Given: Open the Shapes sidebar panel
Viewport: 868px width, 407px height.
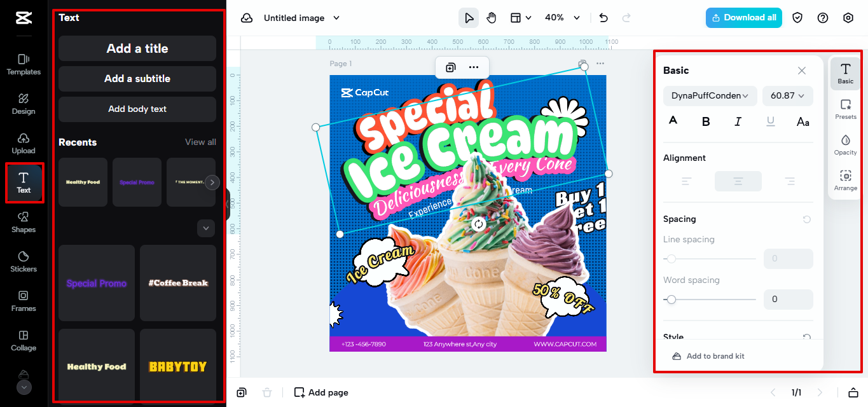Looking at the screenshot, I should [x=24, y=223].
